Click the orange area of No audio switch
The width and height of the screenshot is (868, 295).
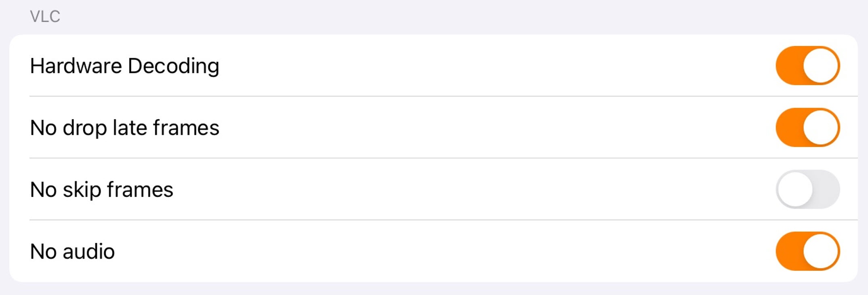(x=788, y=251)
